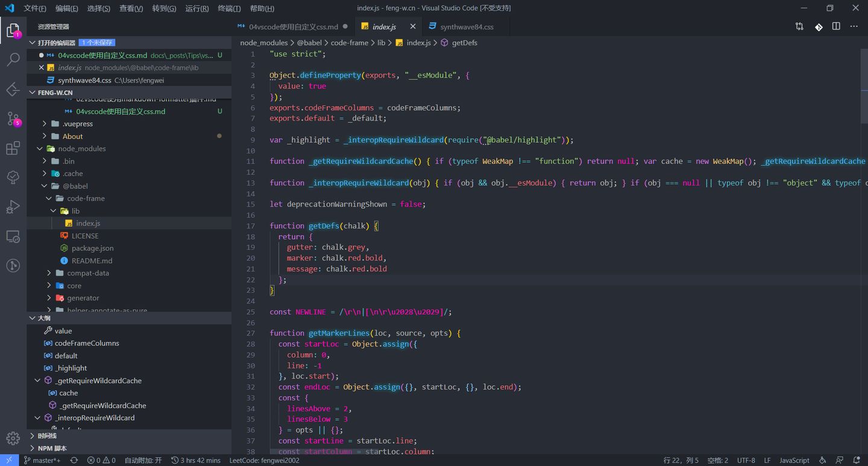Collapse the 大纲 outline section

click(x=33, y=318)
